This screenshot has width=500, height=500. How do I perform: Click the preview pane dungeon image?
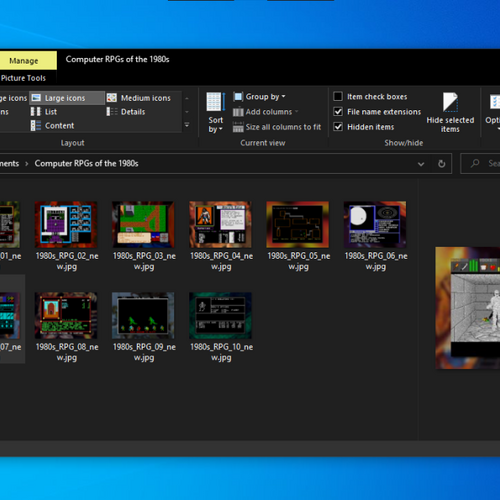click(467, 308)
